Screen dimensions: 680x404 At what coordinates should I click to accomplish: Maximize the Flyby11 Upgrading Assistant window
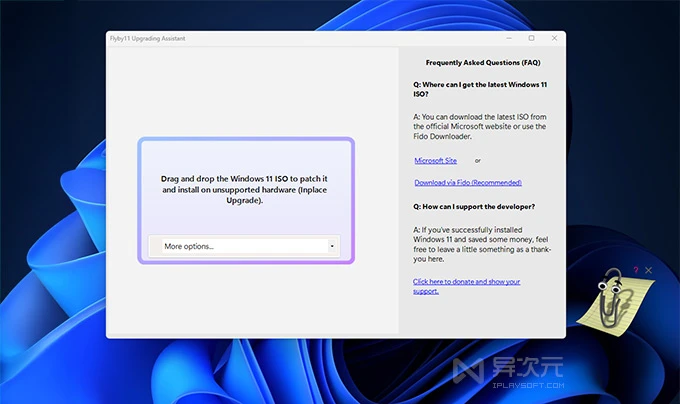[x=531, y=38]
